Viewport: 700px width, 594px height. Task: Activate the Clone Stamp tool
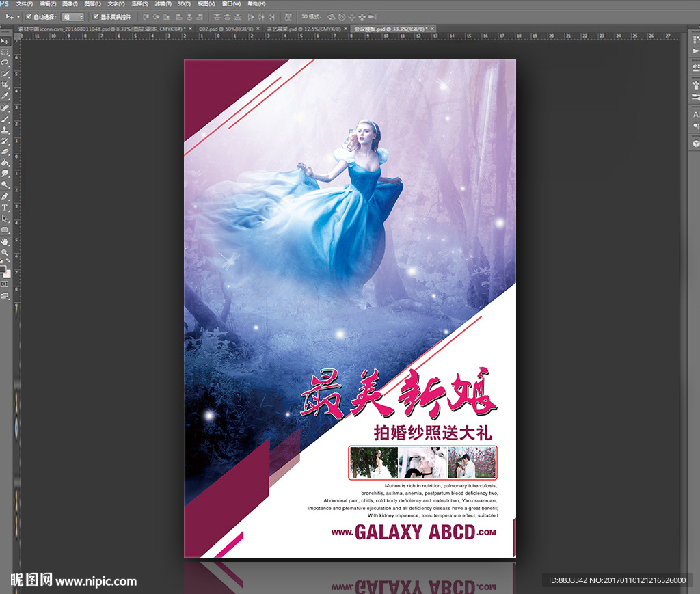tap(5, 129)
